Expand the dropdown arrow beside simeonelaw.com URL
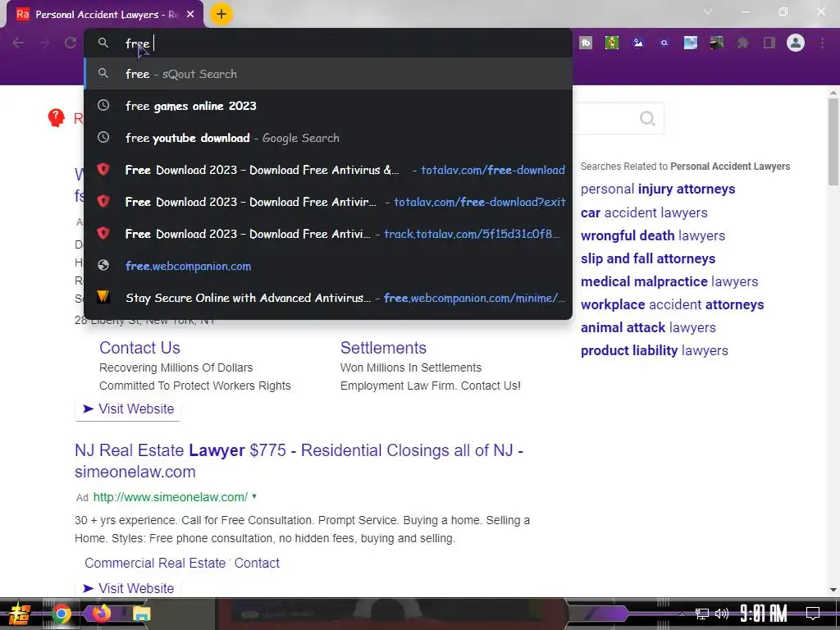 coord(254,496)
